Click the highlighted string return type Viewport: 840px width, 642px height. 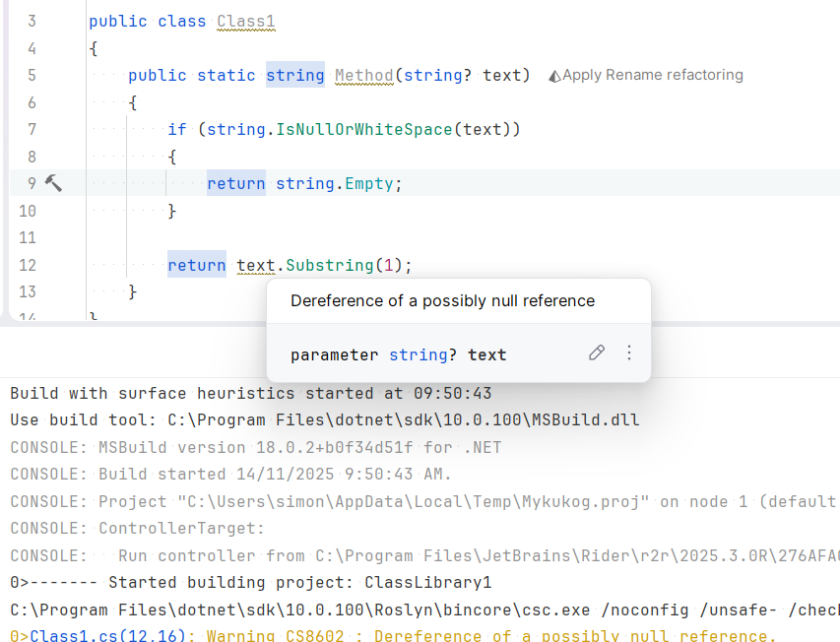click(x=294, y=75)
